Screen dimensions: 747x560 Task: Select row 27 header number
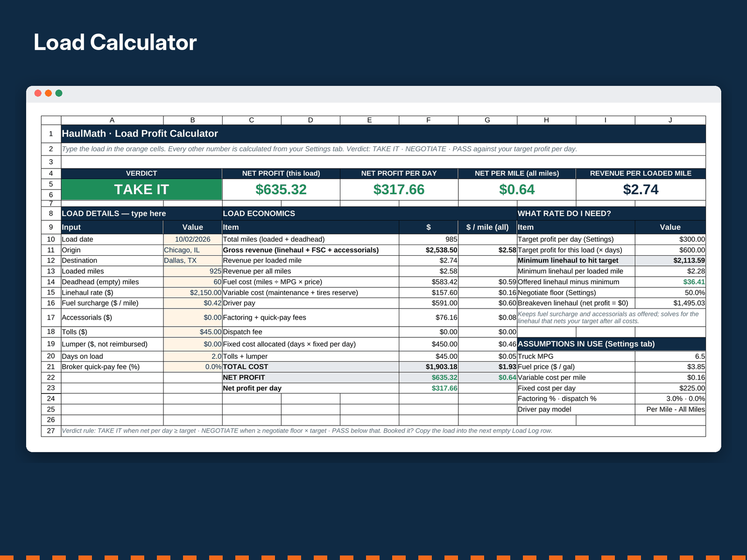pyautogui.click(x=51, y=431)
